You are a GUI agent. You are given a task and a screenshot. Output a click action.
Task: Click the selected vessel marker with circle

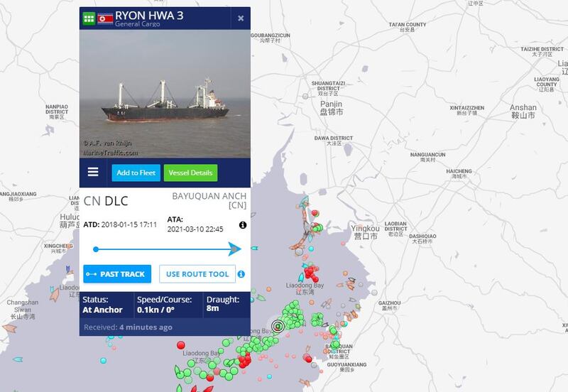click(x=278, y=326)
